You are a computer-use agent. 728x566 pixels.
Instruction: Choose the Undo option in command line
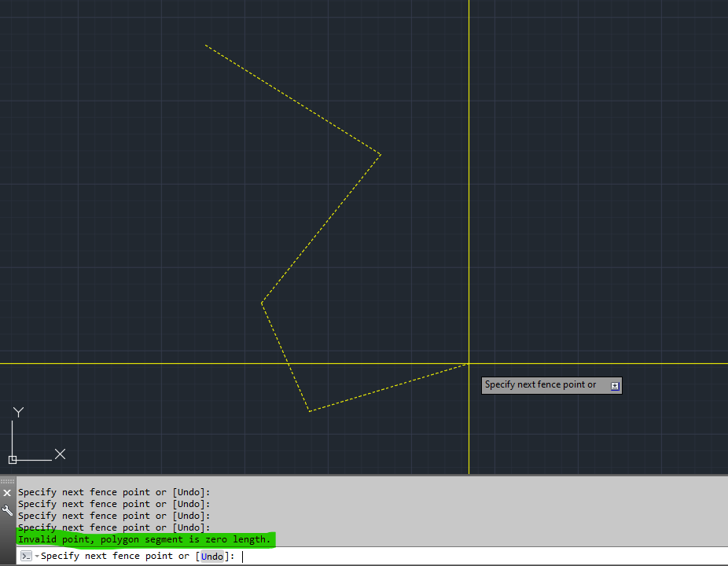(x=211, y=557)
